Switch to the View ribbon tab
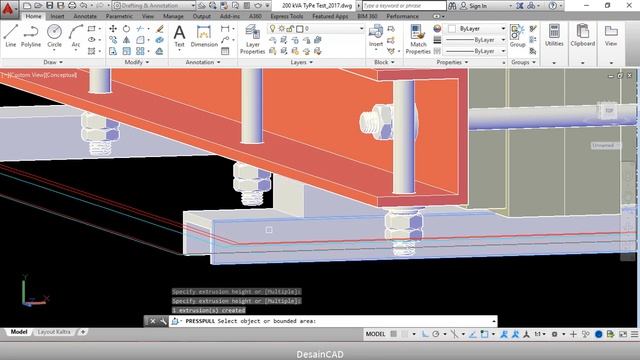Screen dimensions: 640x360 click(x=148, y=16)
